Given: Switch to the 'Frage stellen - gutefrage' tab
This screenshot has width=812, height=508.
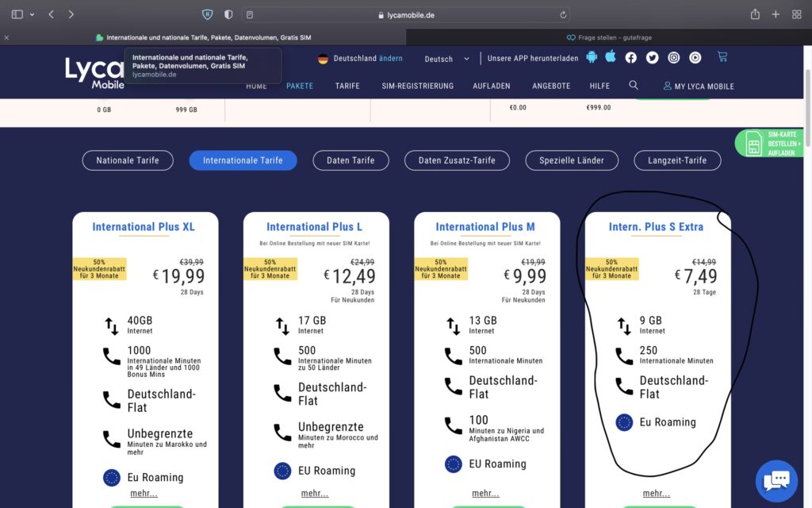Looking at the screenshot, I should [608, 37].
